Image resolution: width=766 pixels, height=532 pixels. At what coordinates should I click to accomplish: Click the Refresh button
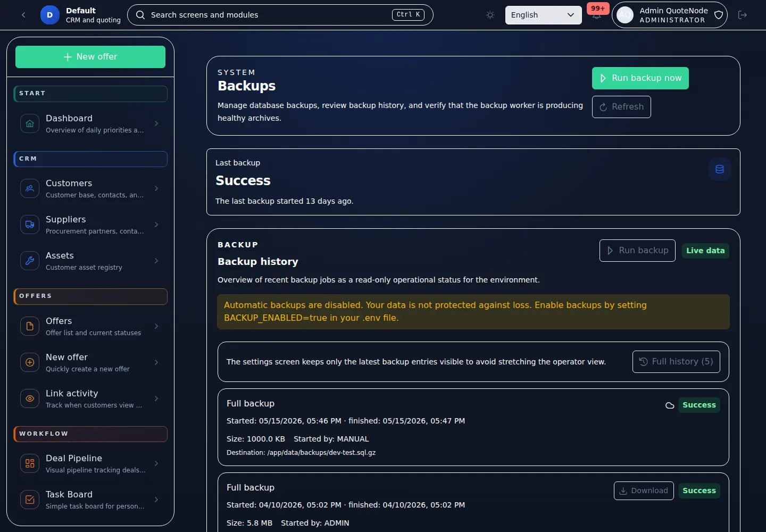coord(621,107)
